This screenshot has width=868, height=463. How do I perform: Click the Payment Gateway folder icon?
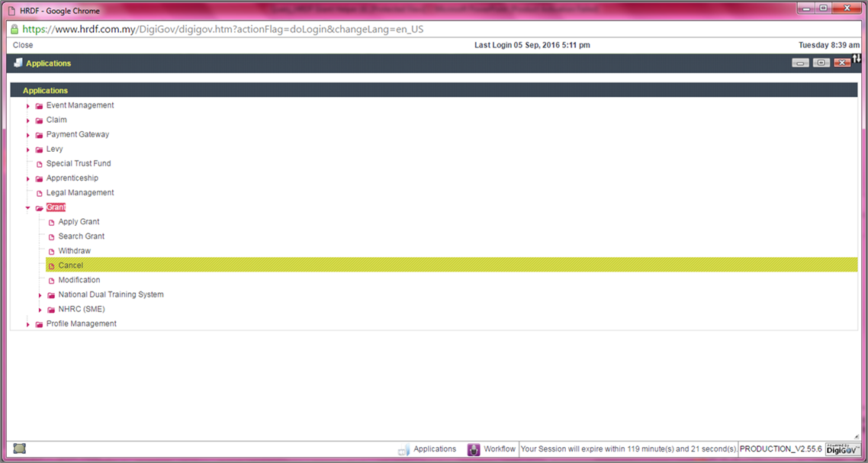(x=40, y=134)
